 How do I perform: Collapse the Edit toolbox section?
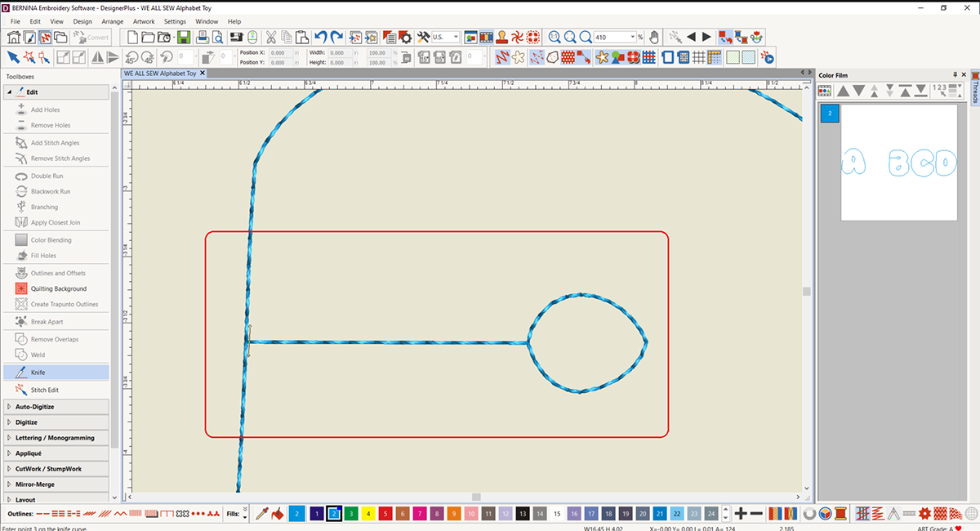(9, 92)
